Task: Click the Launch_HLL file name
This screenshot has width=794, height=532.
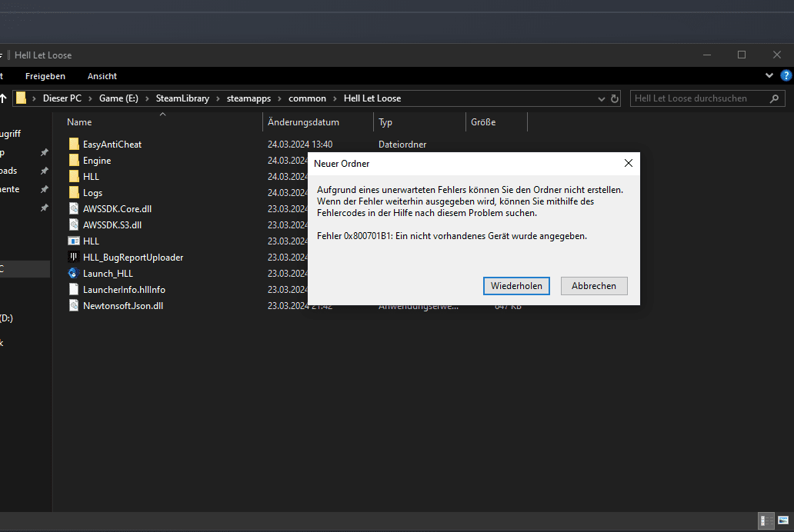Action: 108,274
